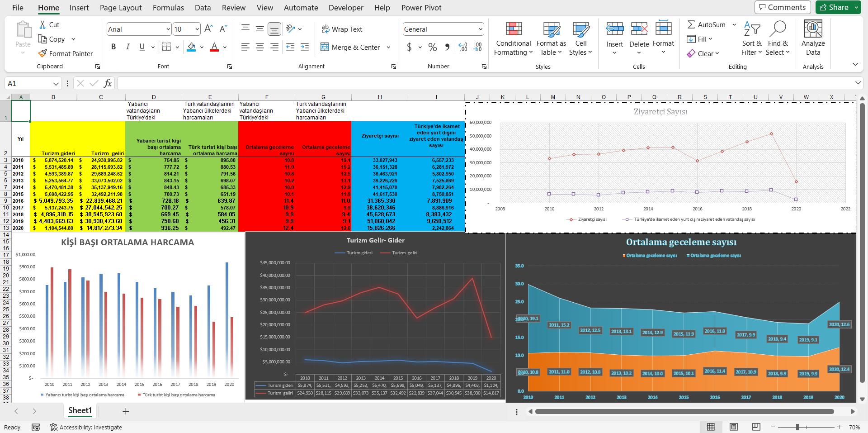Screen dimensions: 868x433
Task: Expand the Name Box dropdown arrow
Action: [x=56, y=84]
